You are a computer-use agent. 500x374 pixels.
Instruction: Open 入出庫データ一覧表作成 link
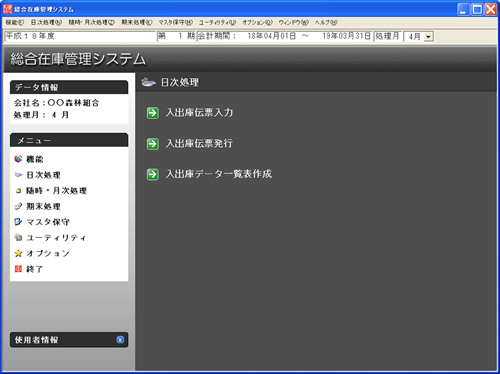coord(219,174)
